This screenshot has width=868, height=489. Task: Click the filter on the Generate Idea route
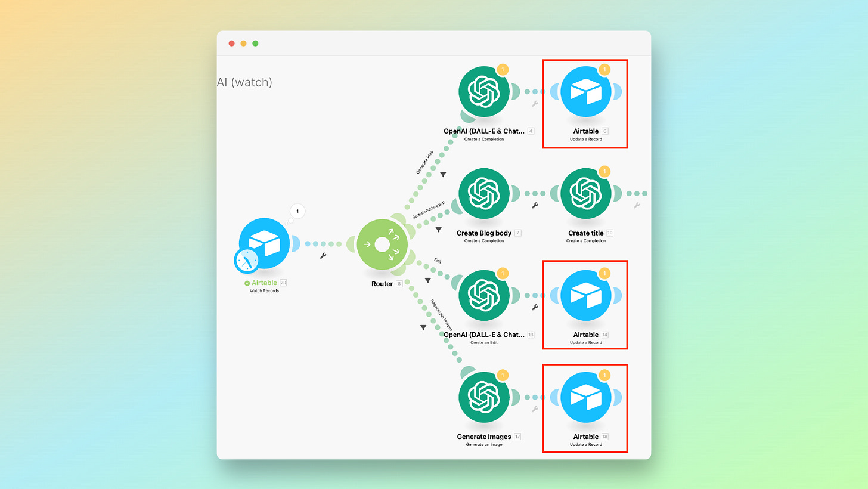(x=443, y=174)
